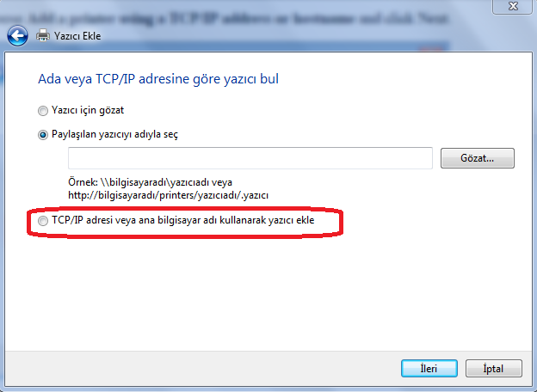537x392 pixels.
Task: Click the Yazıcı Ekle window title text
Action: pyautogui.click(x=77, y=36)
